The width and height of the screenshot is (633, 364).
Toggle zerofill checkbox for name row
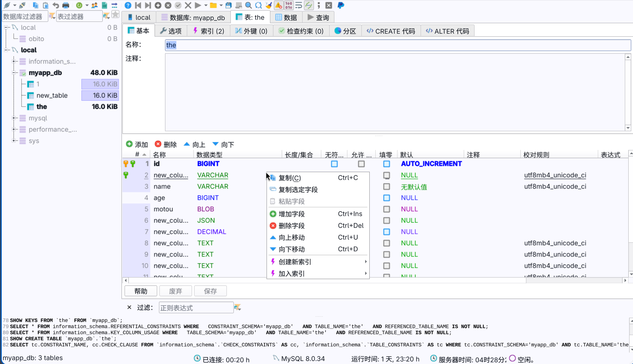[386, 187]
